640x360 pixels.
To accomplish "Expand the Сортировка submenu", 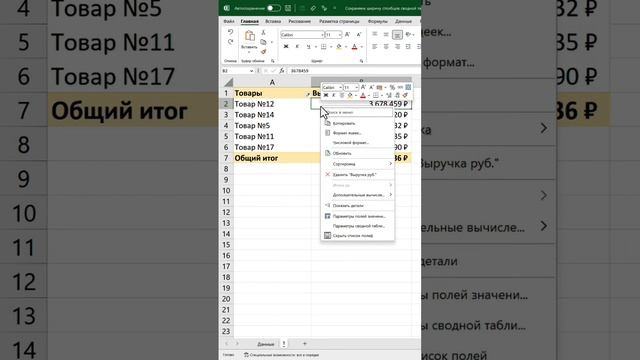I will coord(358,164).
